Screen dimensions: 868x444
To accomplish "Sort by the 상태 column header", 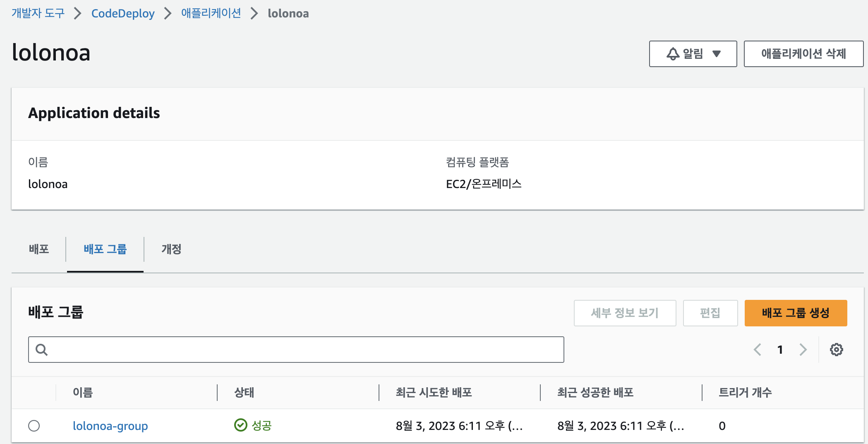I will (x=244, y=392).
